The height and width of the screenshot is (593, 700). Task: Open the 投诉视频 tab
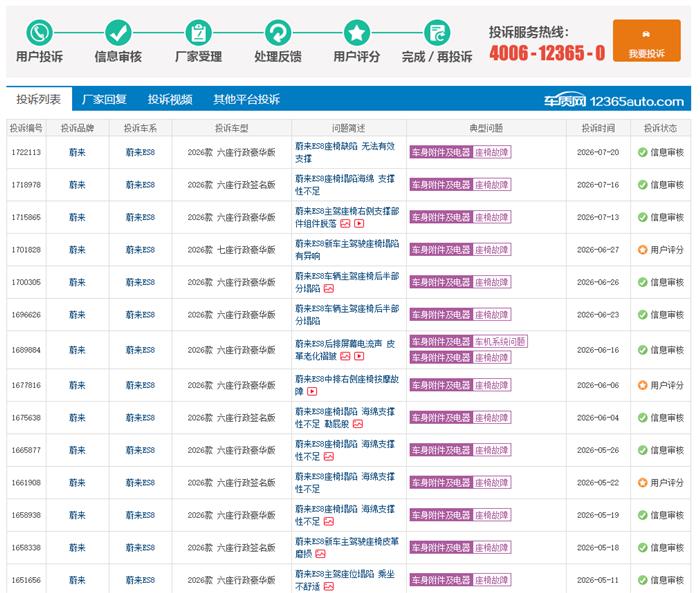point(170,99)
